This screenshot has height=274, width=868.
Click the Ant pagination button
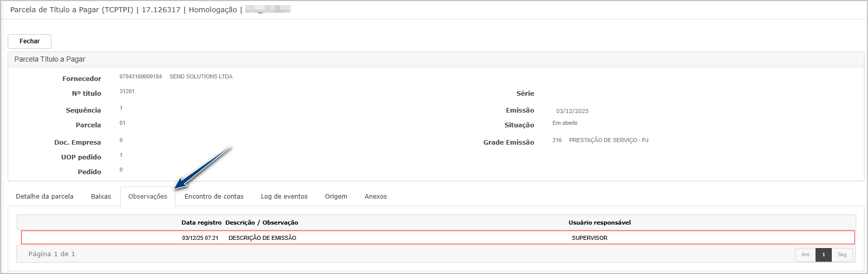coord(805,255)
